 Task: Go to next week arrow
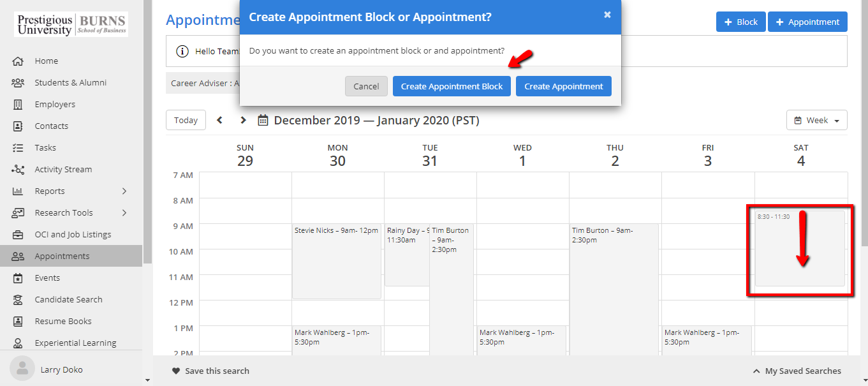pyautogui.click(x=243, y=120)
